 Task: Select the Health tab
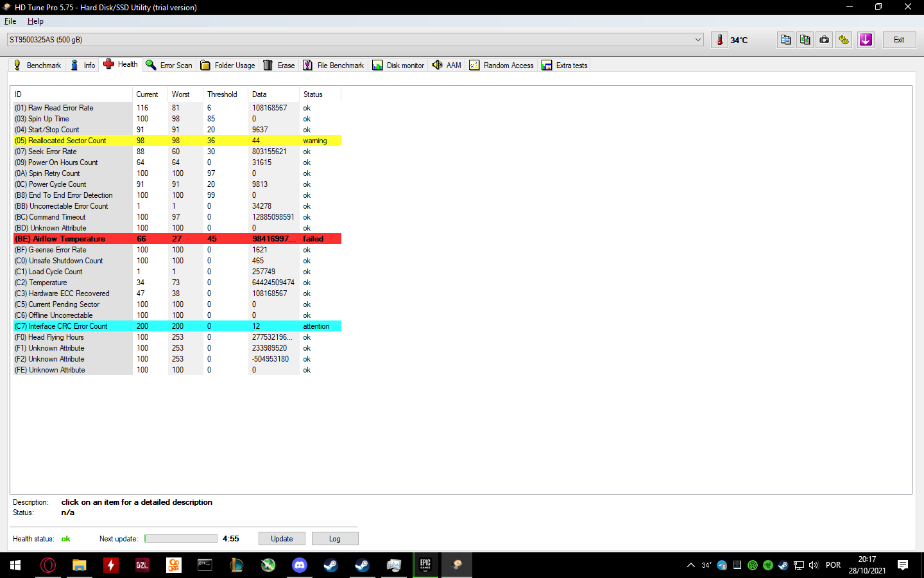(x=121, y=64)
